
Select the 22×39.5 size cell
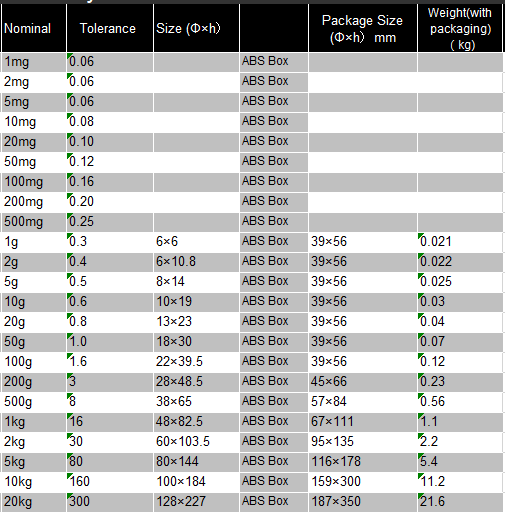tap(196, 362)
